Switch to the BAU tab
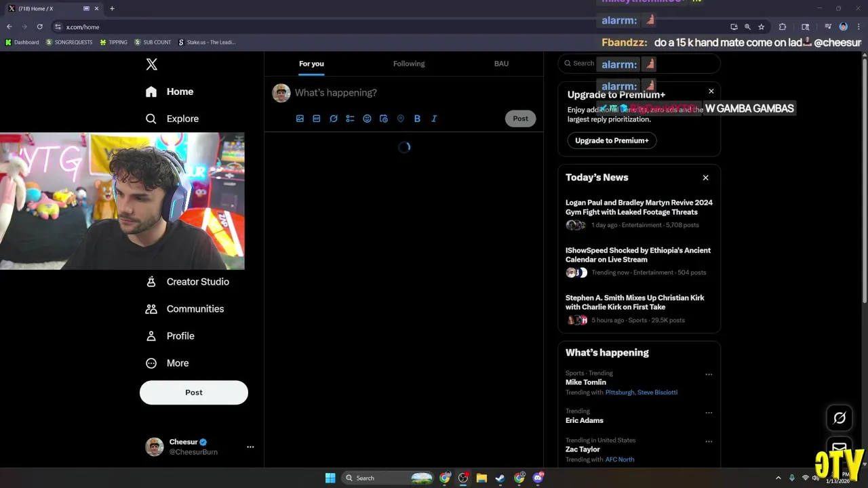Screen dimensions: 868x488 coord(501,64)
